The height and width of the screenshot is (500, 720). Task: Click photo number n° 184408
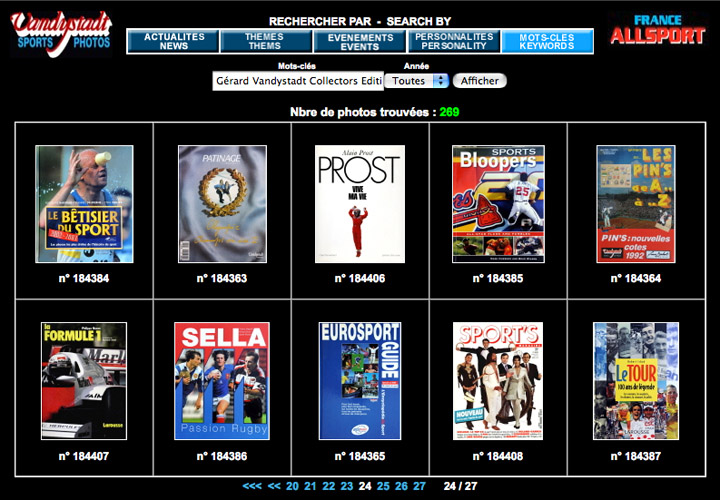click(x=498, y=456)
